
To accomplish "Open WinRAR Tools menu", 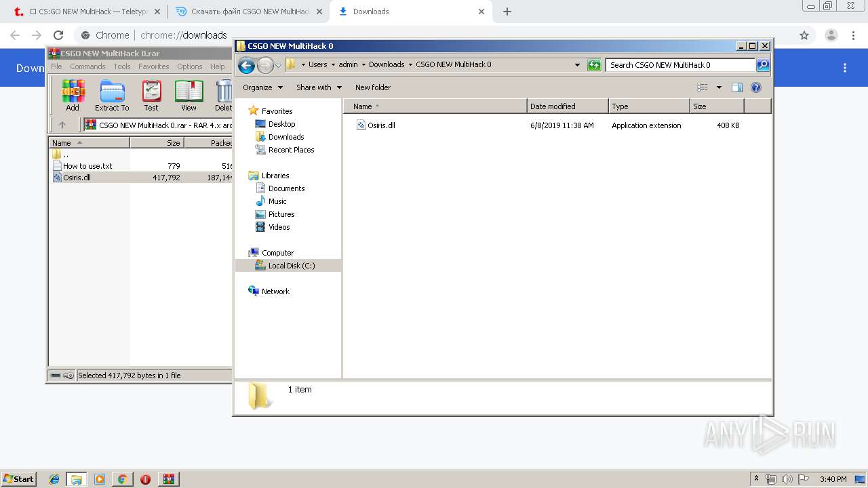I will pos(122,66).
